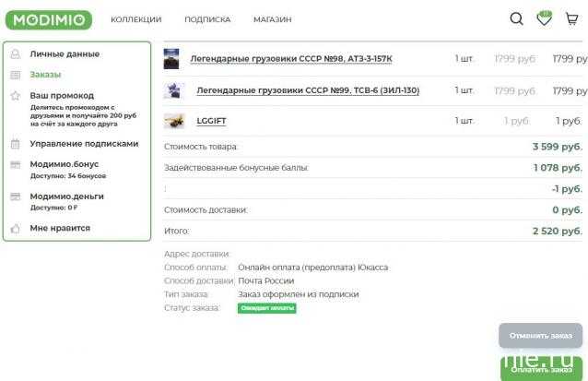
Task: Open Мне нравится section
Action: point(60,228)
